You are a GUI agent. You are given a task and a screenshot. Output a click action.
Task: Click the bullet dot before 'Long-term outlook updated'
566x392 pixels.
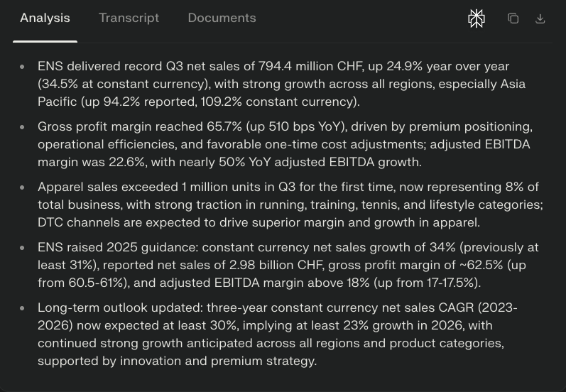[x=22, y=308]
